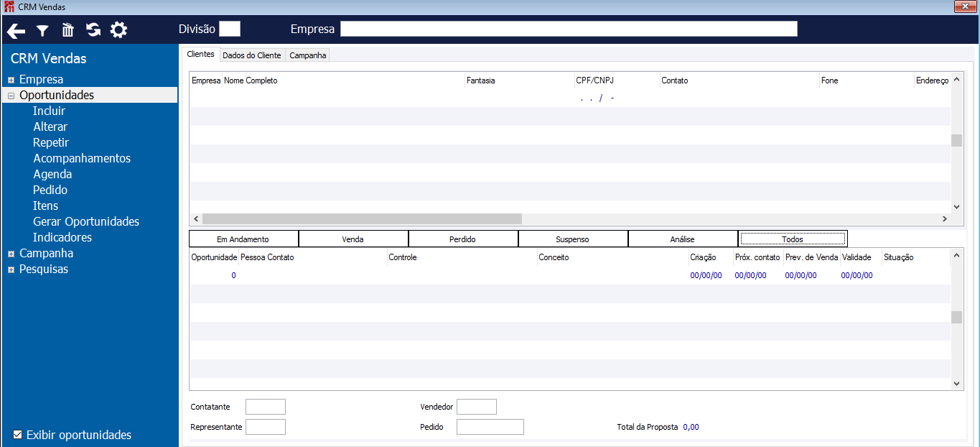The width and height of the screenshot is (980, 447).
Task: Select Incluir in sidebar
Action: (x=49, y=111)
